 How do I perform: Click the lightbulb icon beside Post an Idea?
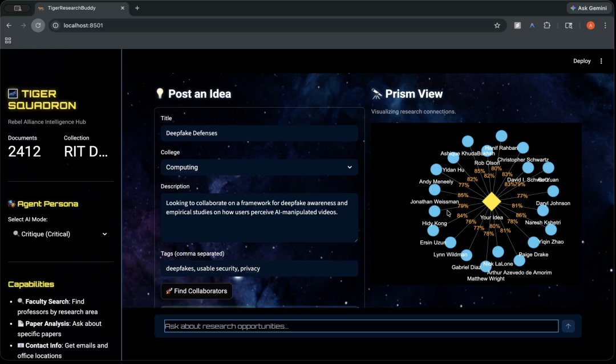pyautogui.click(x=160, y=93)
